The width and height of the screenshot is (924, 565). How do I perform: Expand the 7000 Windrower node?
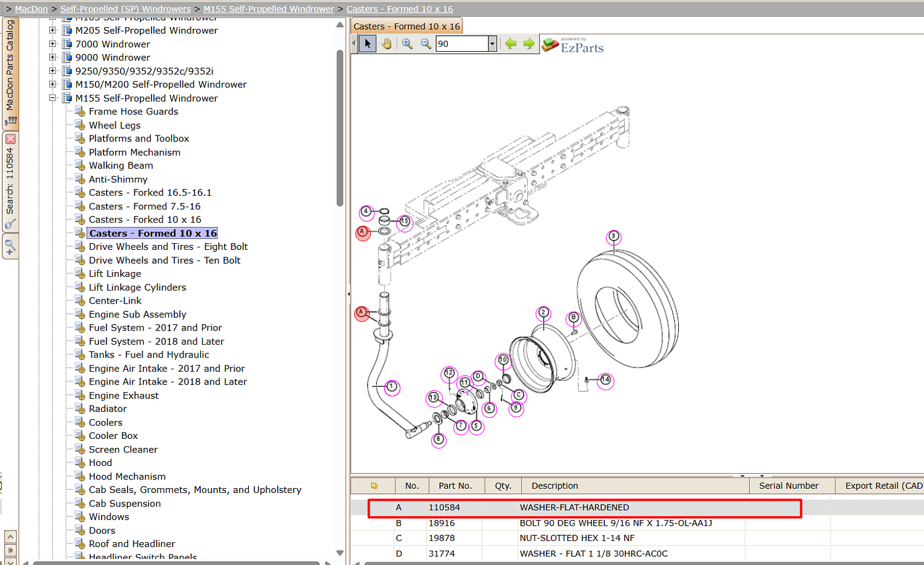tap(52, 44)
